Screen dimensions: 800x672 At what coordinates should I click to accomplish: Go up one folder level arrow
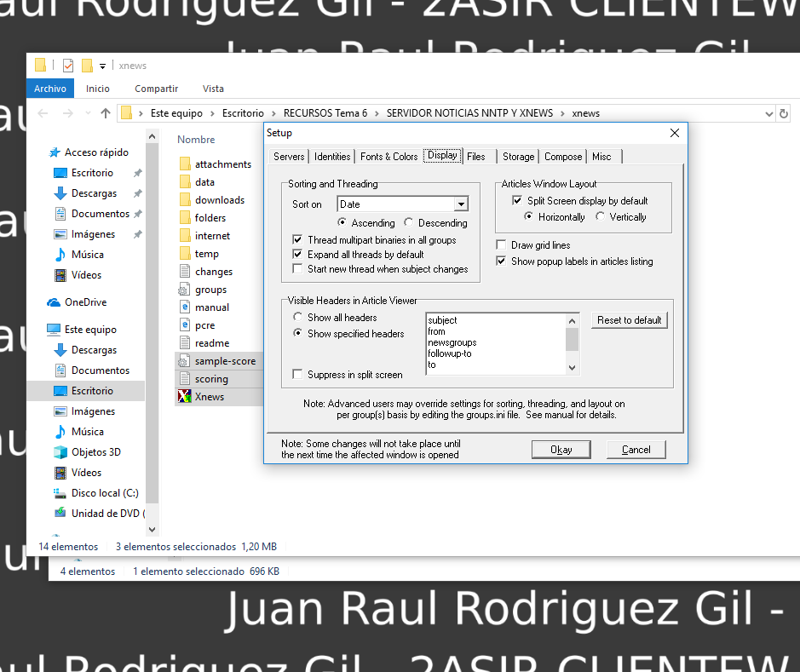[106, 113]
